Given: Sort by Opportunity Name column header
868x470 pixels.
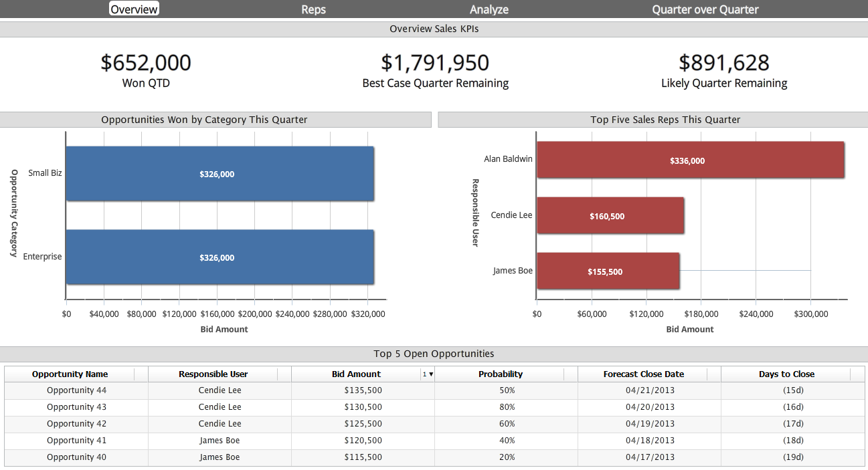Looking at the screenshot, I should pyautogui.click(x=70, y=374).
